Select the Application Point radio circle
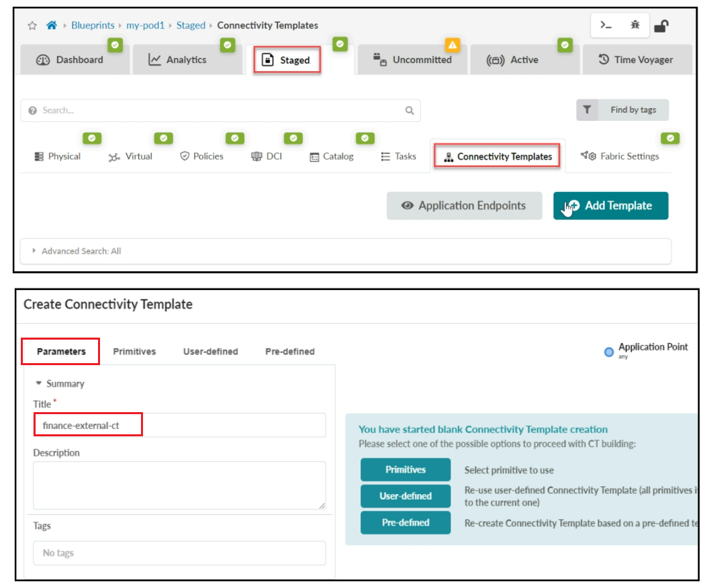 tap(609, 352)
